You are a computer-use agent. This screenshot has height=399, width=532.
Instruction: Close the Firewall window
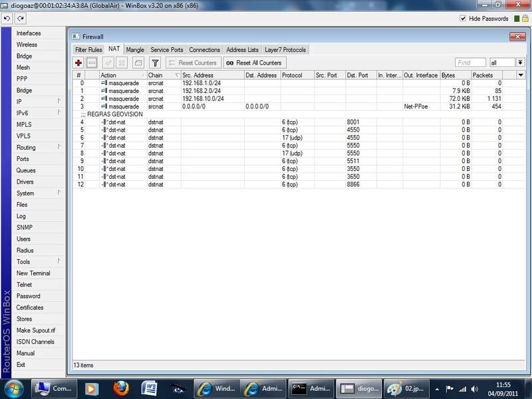(x=517, y=37)
